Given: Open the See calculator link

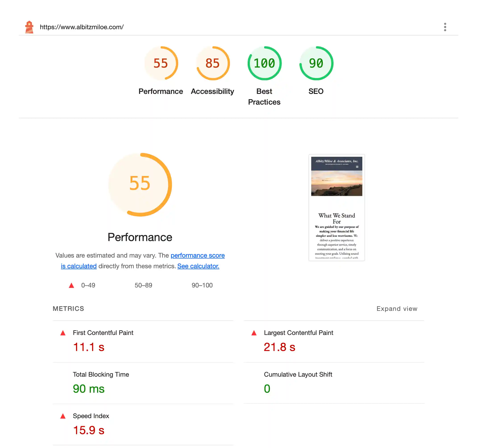Looking at the screenshot, I should (198, 266).
